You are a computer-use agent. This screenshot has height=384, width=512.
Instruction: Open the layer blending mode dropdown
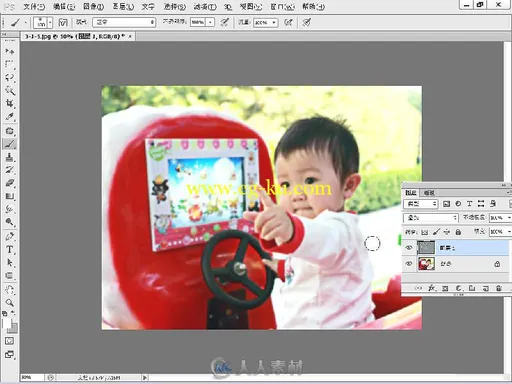[431, 218]
